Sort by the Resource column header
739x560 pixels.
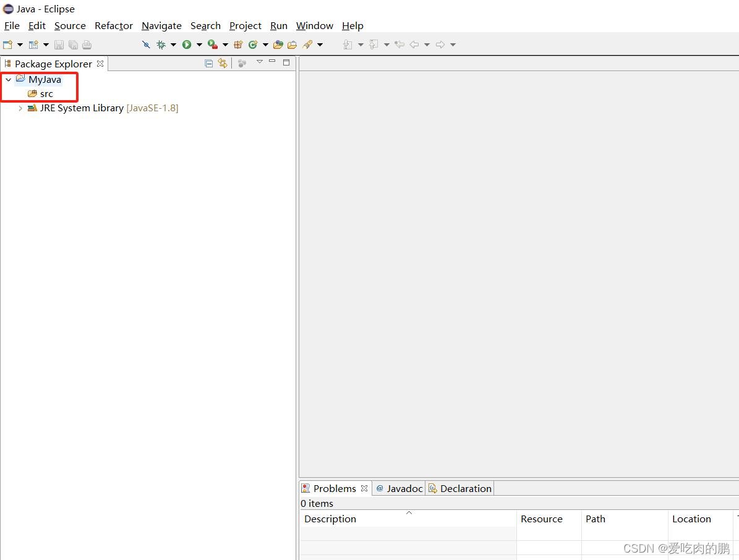[x=549, y=519]
